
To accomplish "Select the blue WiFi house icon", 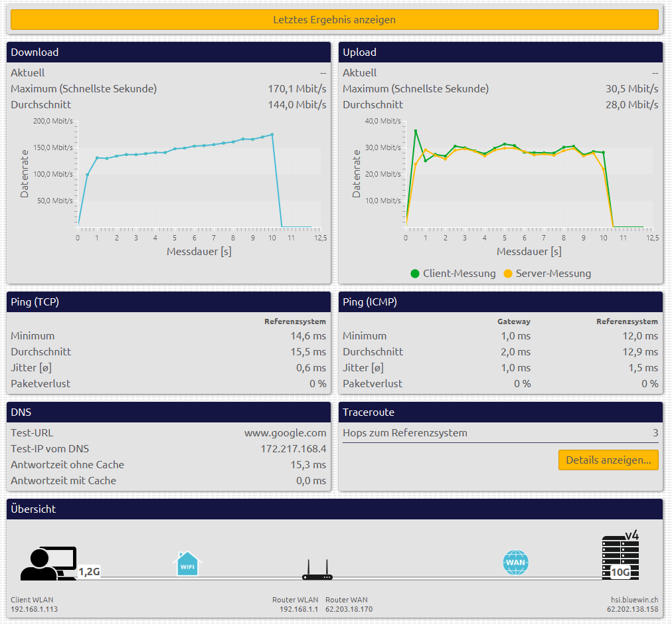I will click(x=187, y=563).
